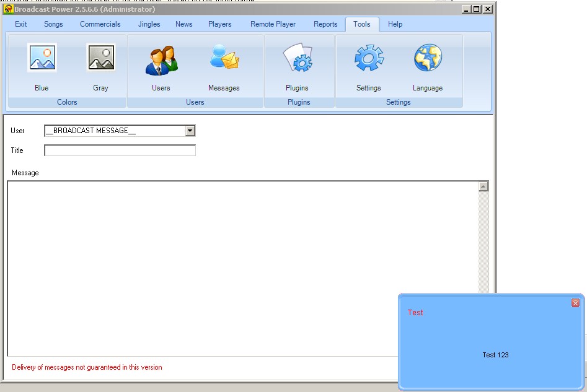Maximize the Broadcast Power window
This screenshot has height=392, width=587.
click(x=477, y=9)
